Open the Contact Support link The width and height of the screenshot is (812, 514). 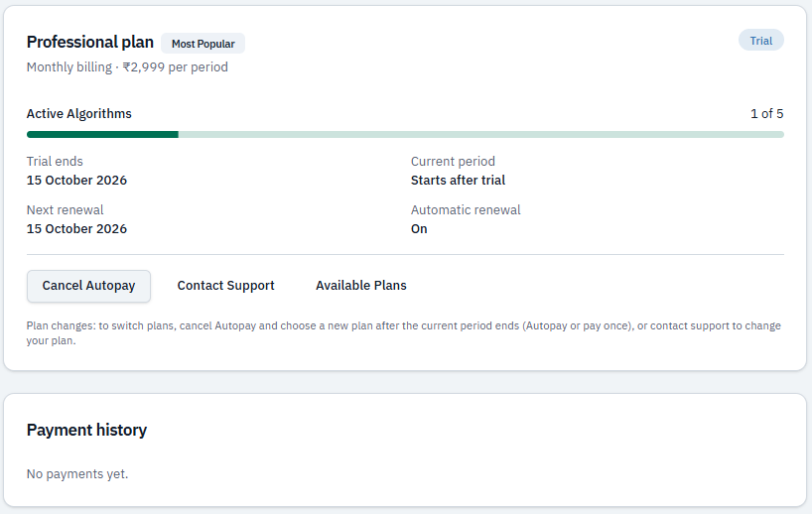[x=225, y=286]
